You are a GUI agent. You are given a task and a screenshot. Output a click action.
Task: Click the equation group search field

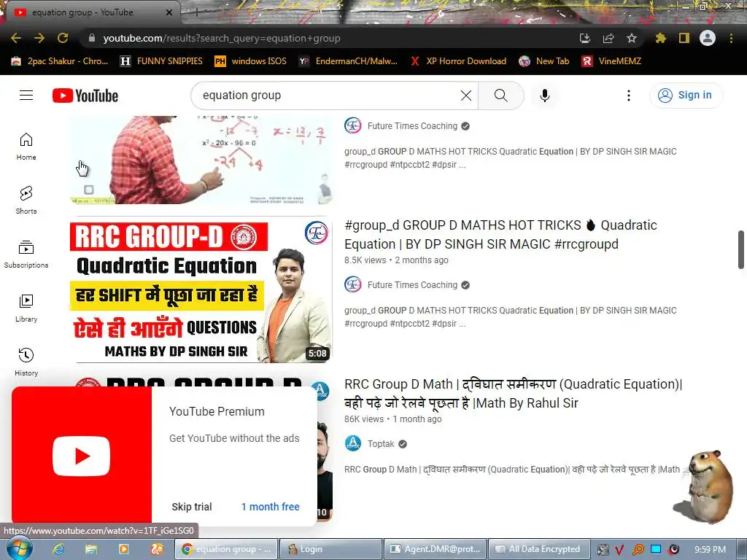329,96
